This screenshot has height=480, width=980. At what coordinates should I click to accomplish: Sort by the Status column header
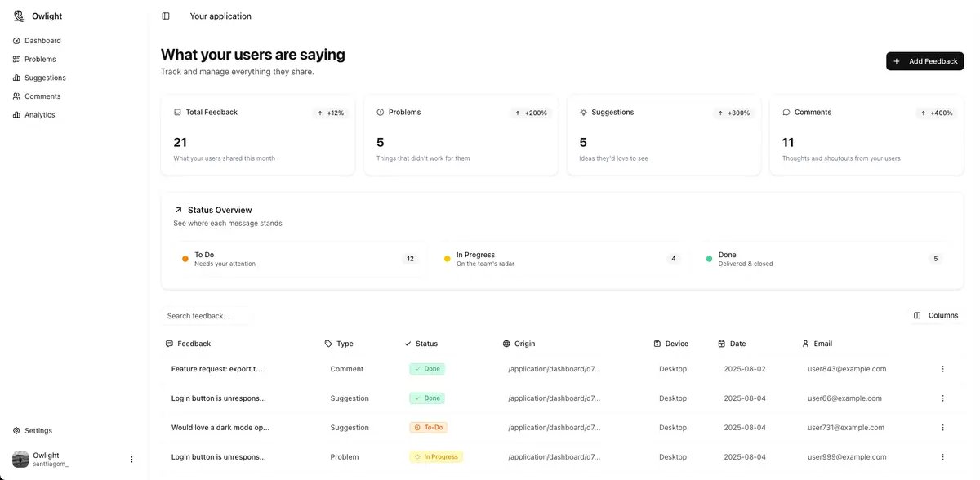tap(421, 344)
